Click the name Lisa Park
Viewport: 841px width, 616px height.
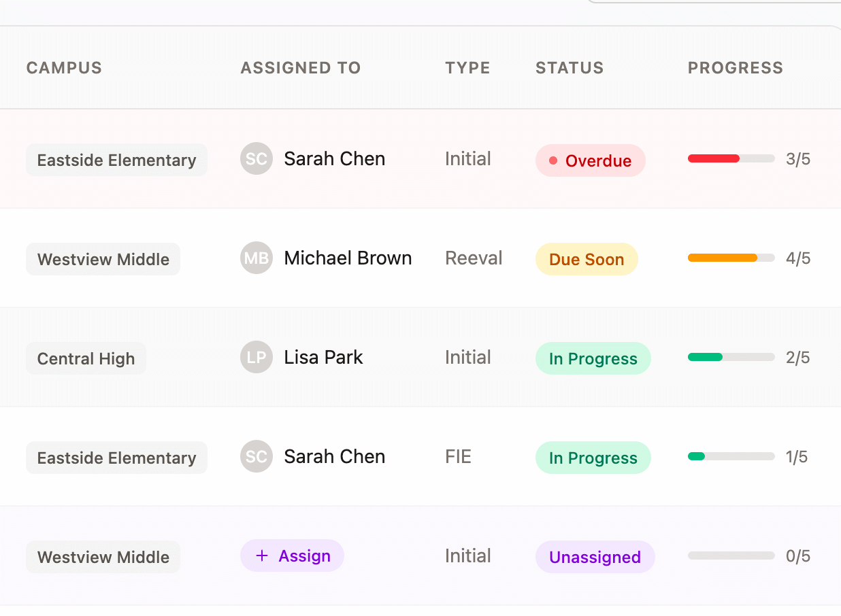[x=323, y=358]
